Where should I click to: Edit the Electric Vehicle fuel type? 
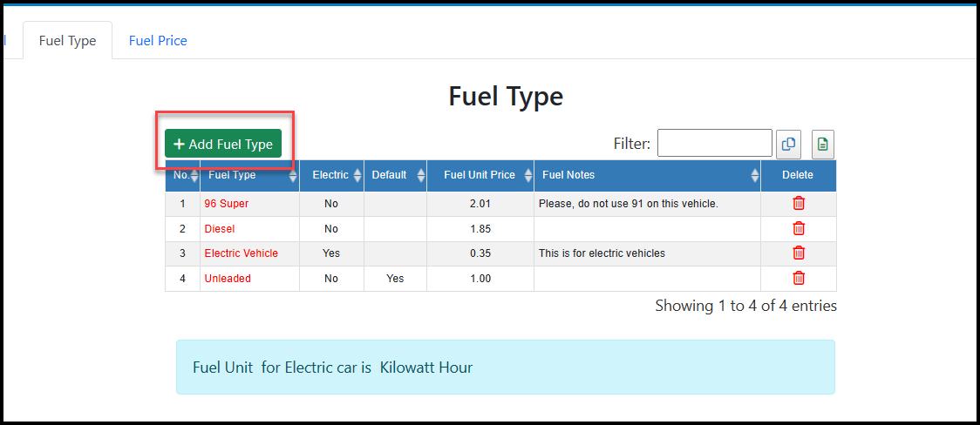pos(242,253)
